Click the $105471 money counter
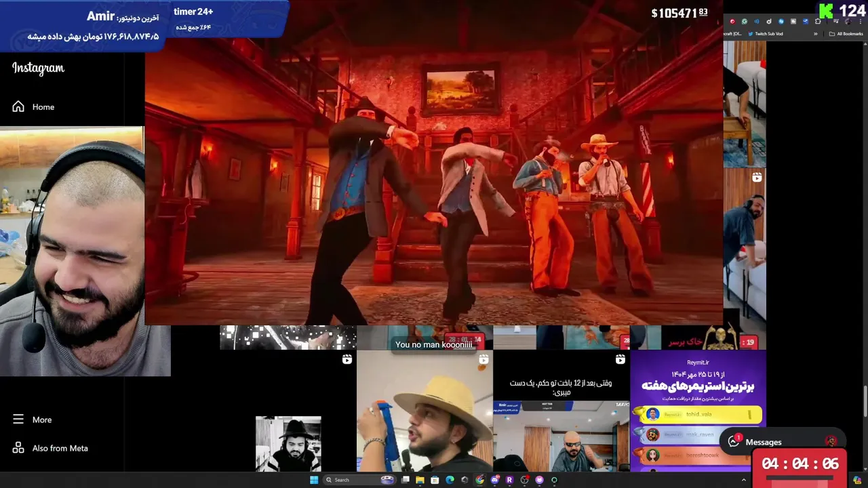868x488 pixels. point(679,13)
